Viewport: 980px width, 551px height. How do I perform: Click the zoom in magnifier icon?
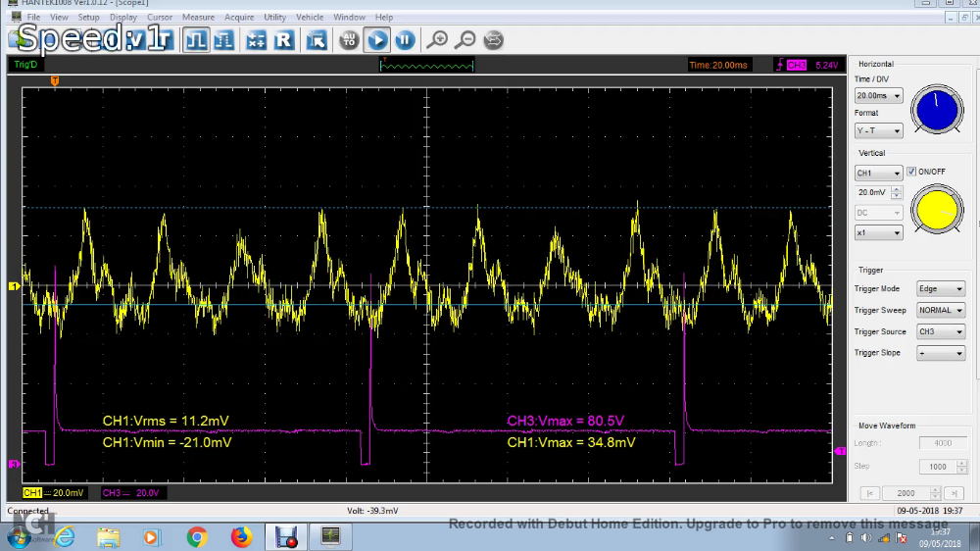[438, 40]
